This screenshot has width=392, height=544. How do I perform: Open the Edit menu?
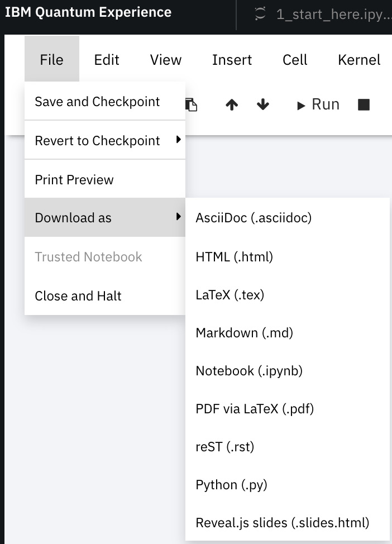[107, 60]
